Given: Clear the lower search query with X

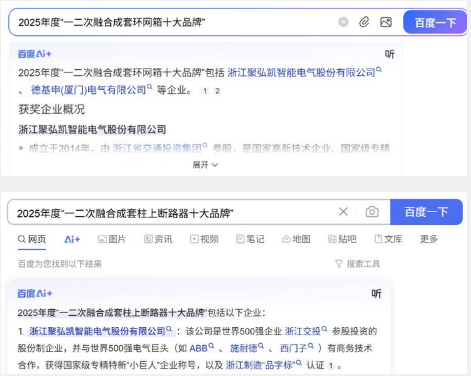Looking at the screenshot, I should tap(343, 212).
